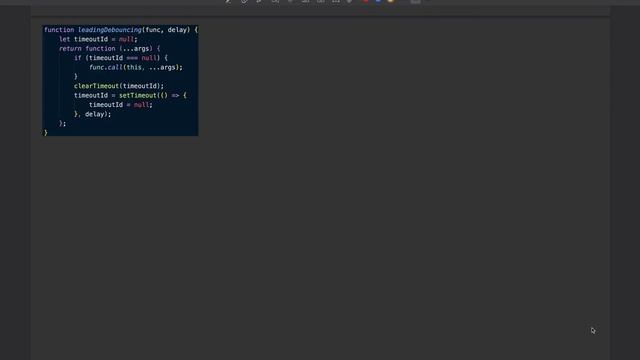Select the blue pen color in toolbar

tap(378, 1)
